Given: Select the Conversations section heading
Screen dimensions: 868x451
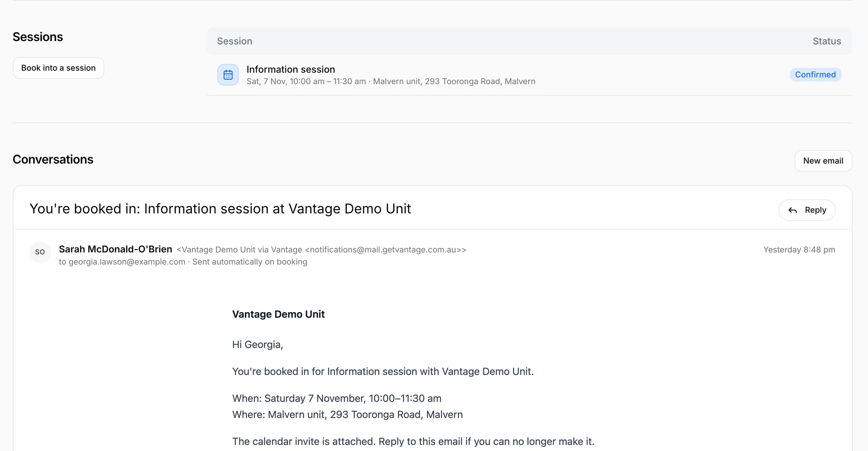Looking at the screenshot, I should coord(53,159).
